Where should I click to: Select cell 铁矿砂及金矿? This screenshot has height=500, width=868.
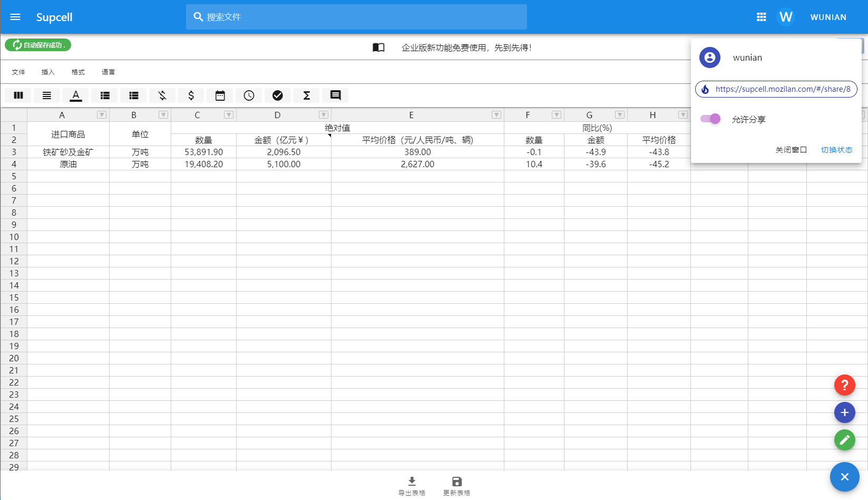point(68,152)
